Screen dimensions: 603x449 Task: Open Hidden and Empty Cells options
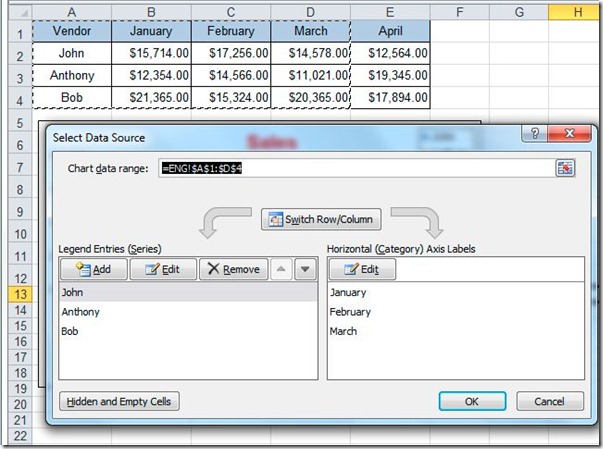coord(119,401)
